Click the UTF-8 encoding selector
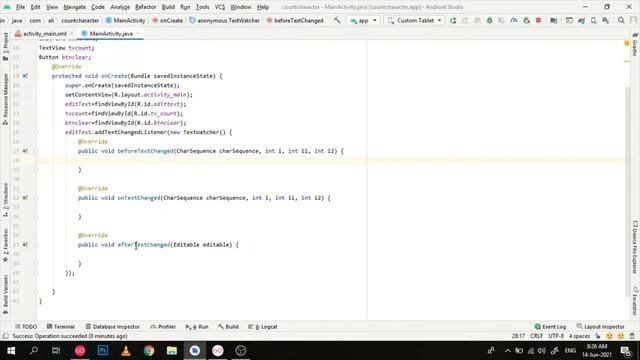This screenshot has height=360, width=640. tap(556, 336)
